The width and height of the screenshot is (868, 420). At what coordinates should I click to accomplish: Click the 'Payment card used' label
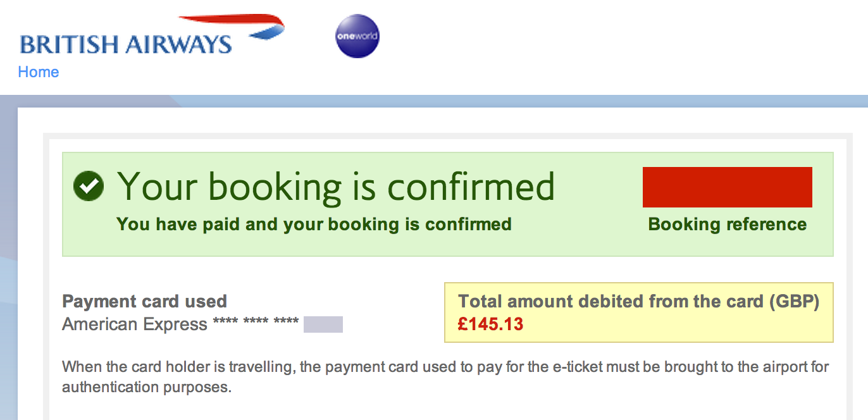click(x=144, y=301)
